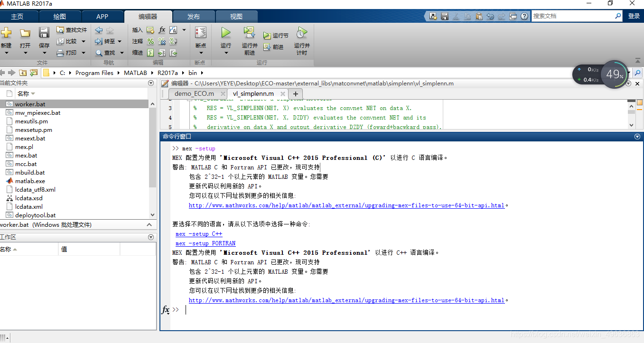Click the 新建 (New) plus icon
This screenshot has width=644, height=343.
(x=6, y=33)
